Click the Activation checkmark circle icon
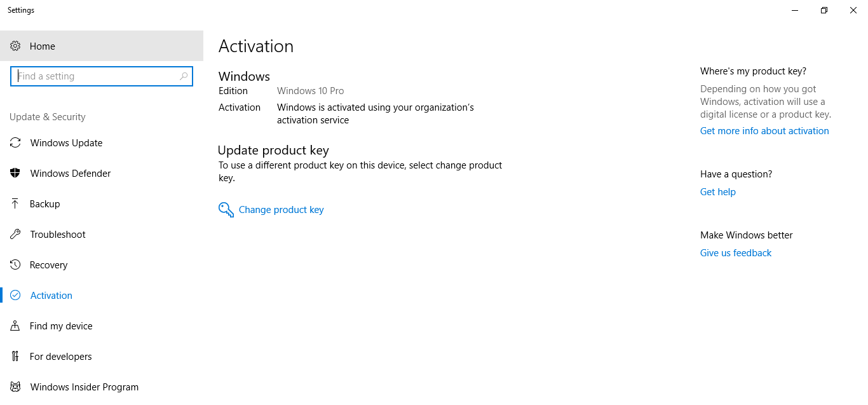 (15, 296)
